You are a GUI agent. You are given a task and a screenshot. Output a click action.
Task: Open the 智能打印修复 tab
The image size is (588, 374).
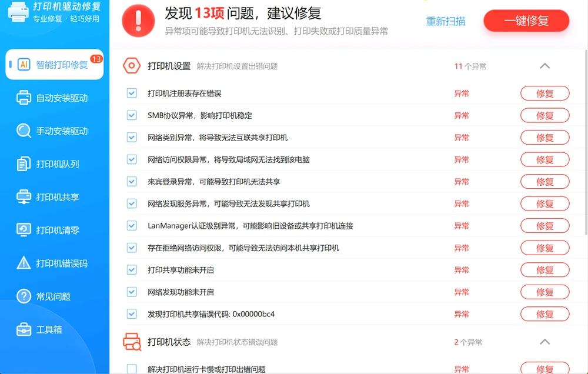click(54, 65)
